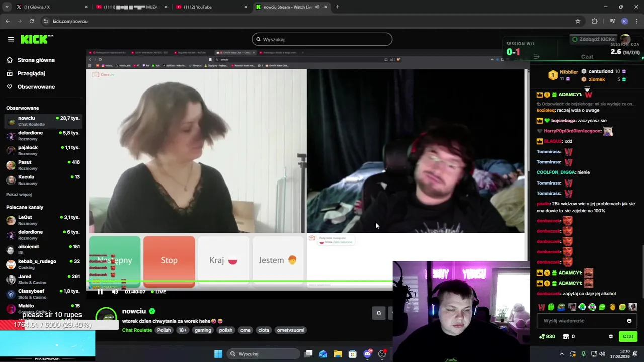The width and height of the screenshot is (644, 362).
Task: Toggle notification bell for nowciu
Action: [x=379, y=313]
